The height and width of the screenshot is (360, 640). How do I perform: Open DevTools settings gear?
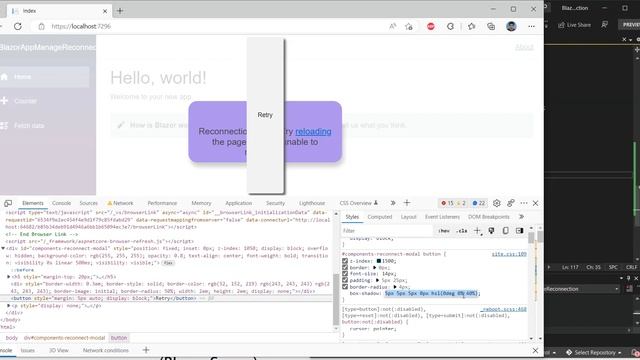point(497,203)
